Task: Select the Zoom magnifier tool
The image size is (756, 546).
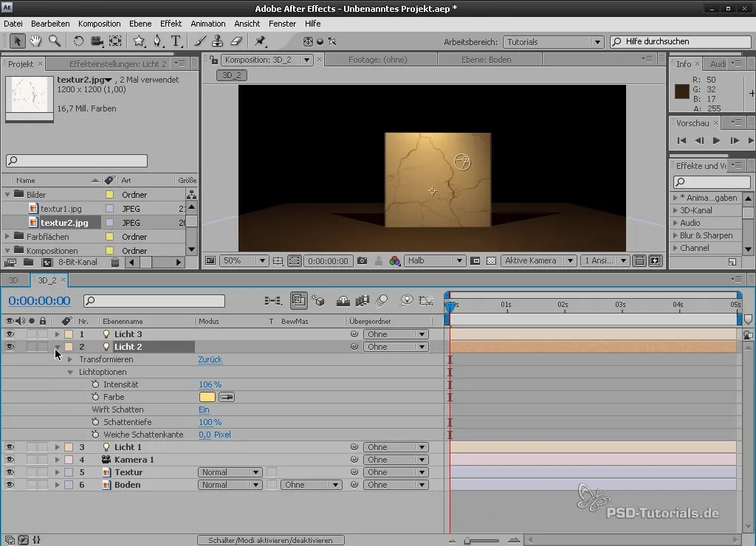Action: point(54,41)
